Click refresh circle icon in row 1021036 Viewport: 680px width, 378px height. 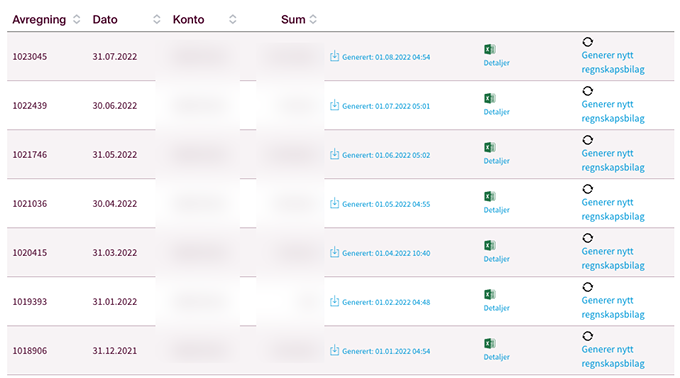(587, 189)
